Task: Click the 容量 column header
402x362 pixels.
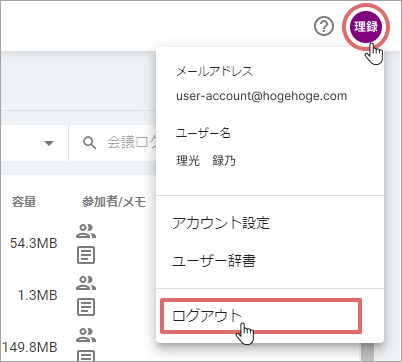Action: coord(24,202)
